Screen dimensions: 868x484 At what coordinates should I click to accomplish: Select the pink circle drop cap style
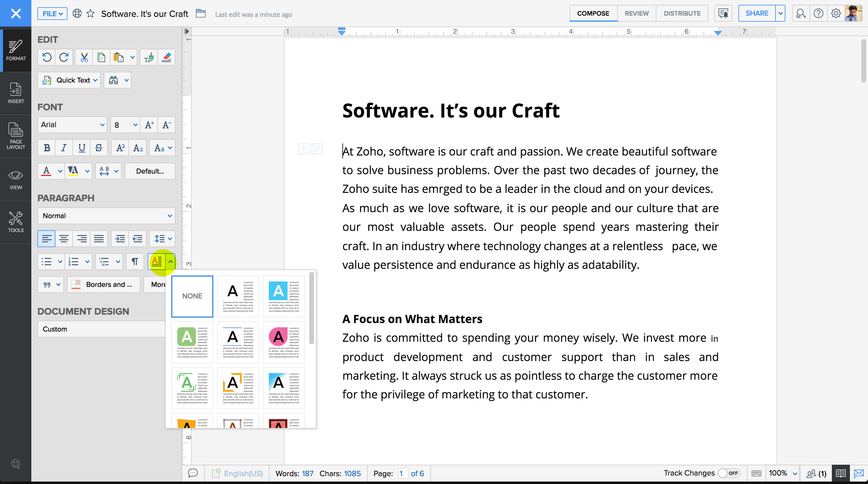[x=284, y=342]
